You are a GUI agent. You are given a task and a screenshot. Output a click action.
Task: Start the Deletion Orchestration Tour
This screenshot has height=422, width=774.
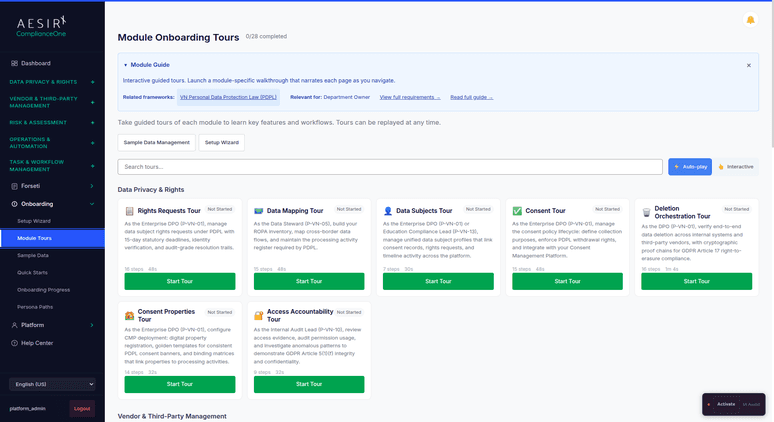(697, 281)
